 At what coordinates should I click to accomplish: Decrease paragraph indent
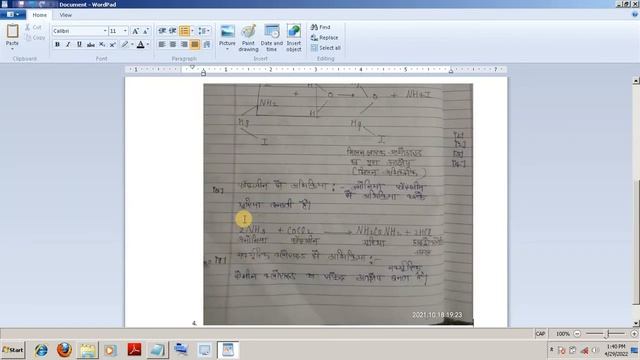point(162,31)
